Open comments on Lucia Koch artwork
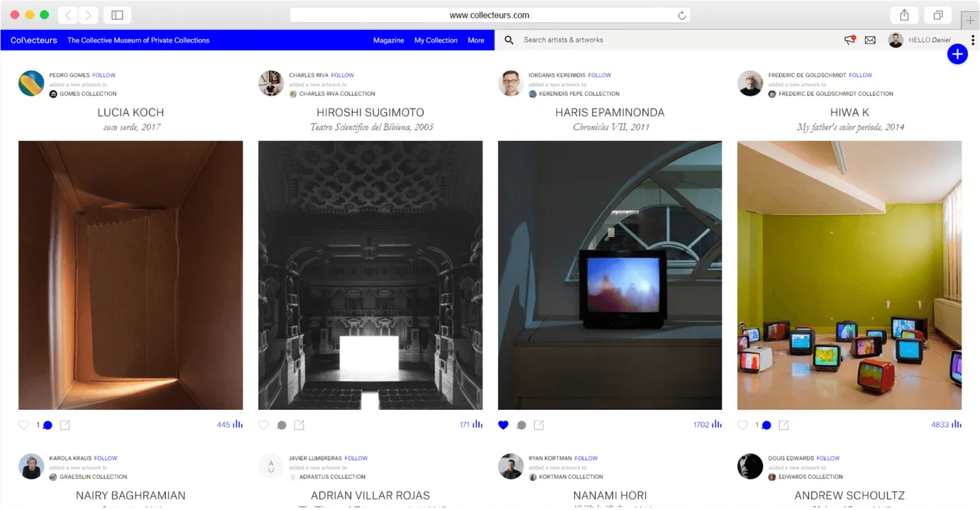 48,425
